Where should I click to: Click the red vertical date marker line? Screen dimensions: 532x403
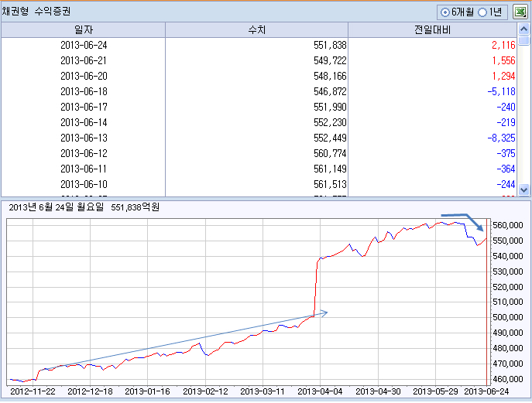tap(486, 302)
